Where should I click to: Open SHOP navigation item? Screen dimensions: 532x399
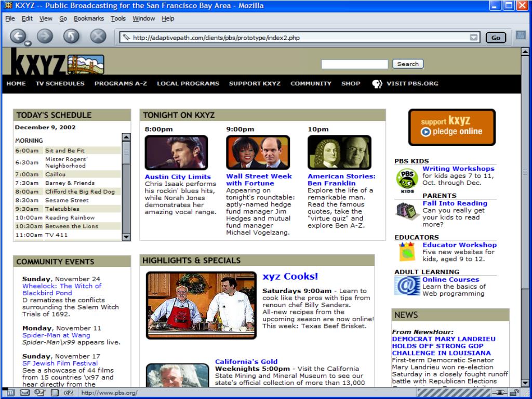coord(351,84)
